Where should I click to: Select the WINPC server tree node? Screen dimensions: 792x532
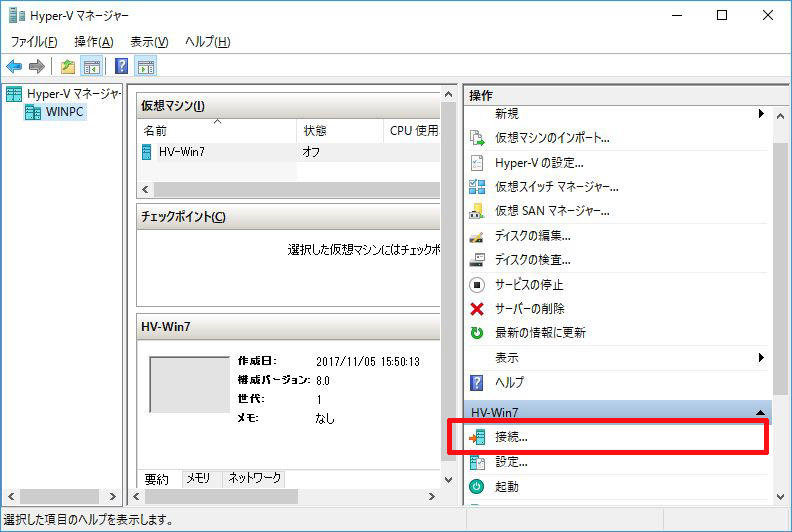click(x=64, y=112)
